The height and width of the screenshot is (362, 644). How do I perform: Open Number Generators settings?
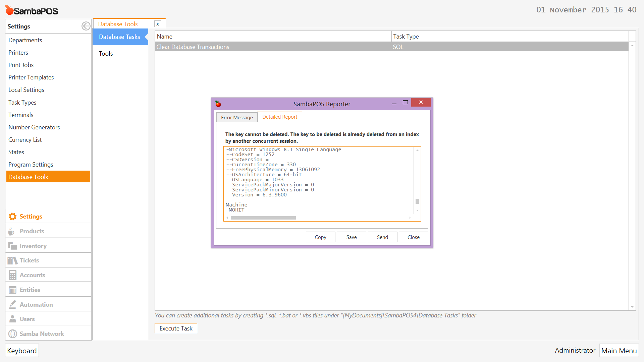(x=34, y=127)
